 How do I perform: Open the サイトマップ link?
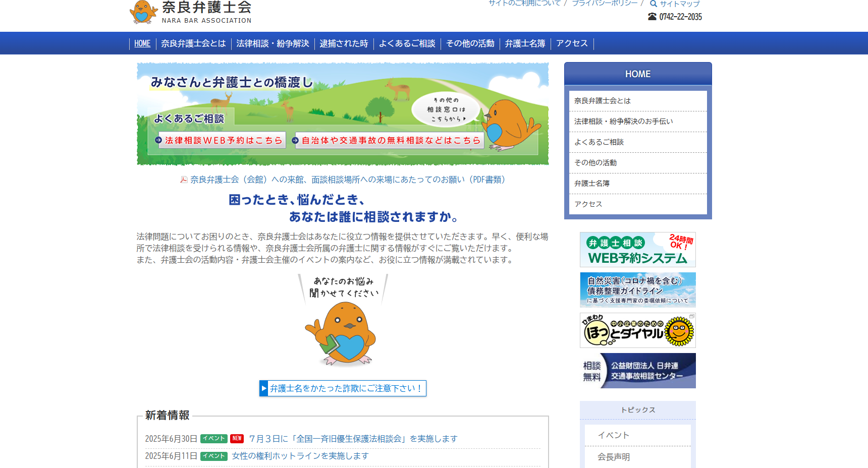point(680,4)
